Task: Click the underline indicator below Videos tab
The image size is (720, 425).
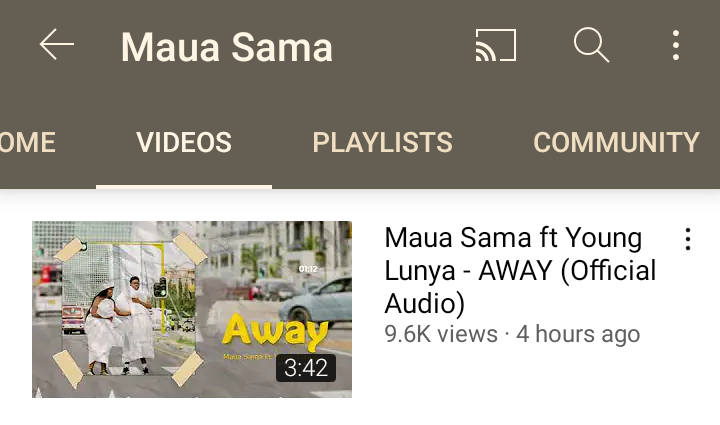Action: click(184, 186)
